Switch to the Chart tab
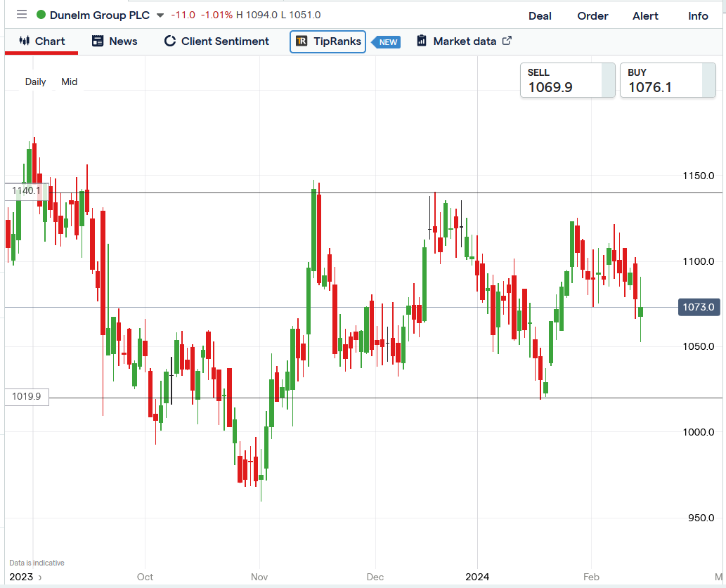 tap(41, 41)
